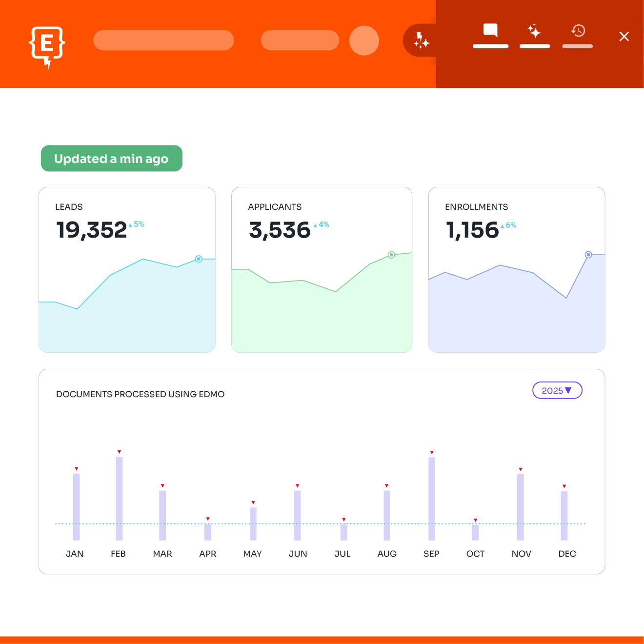Screen dimensions: 644x644
Task: Click the round user avatar placeholder
Action: [364, 40]
